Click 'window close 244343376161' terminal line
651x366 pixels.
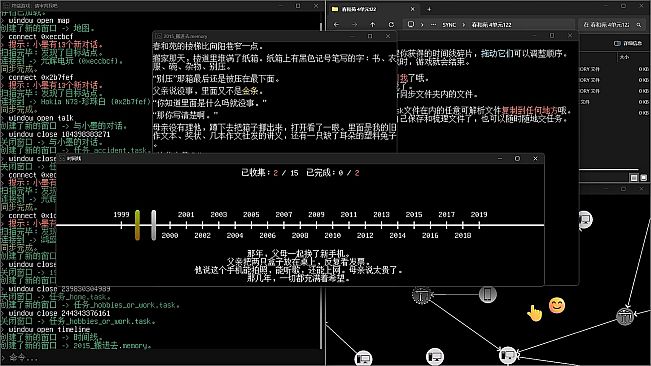[x=59, y=313]
